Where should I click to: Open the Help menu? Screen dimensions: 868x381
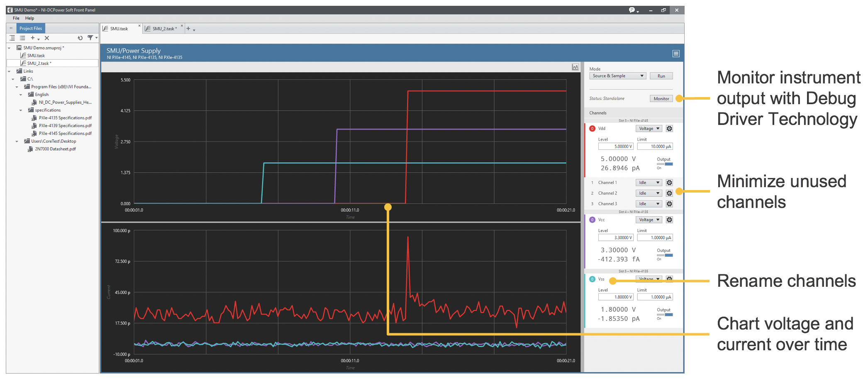point(29,18)
